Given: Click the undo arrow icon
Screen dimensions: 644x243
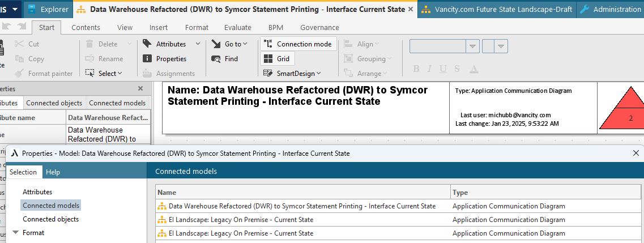Looking at the screenshot, I should tap(6, 26).
